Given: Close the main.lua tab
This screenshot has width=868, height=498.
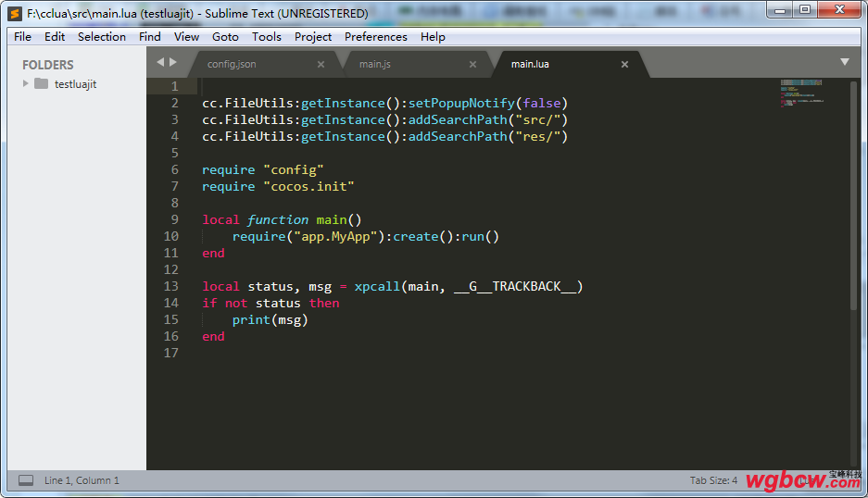Looking at the screenshot, I should [x=624, y=64].
